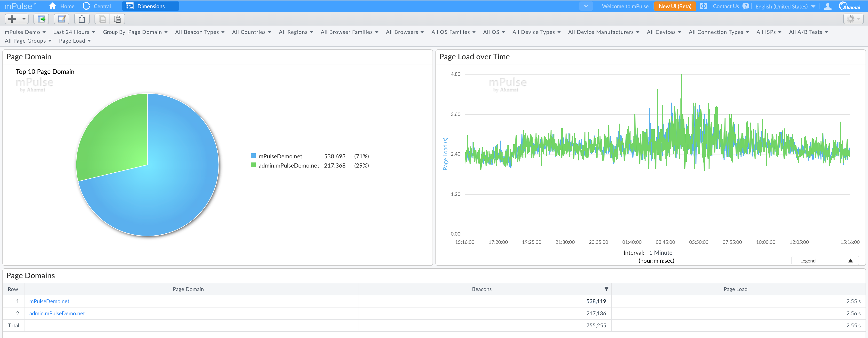This screenshot has width=868, height=338.
Task: Open the Central view icon
Action: [x=86, y=6]
